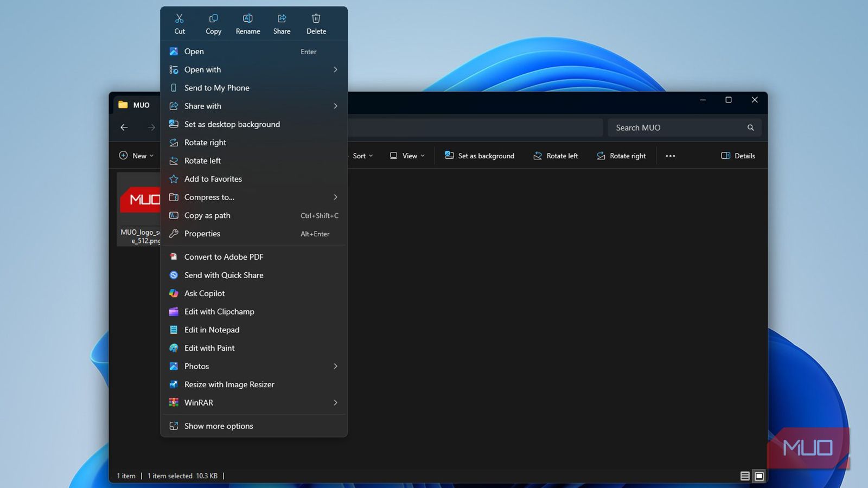Switch to large thumbnails view layout
Screen dimensions: 868x488
(x=759, y=476)
